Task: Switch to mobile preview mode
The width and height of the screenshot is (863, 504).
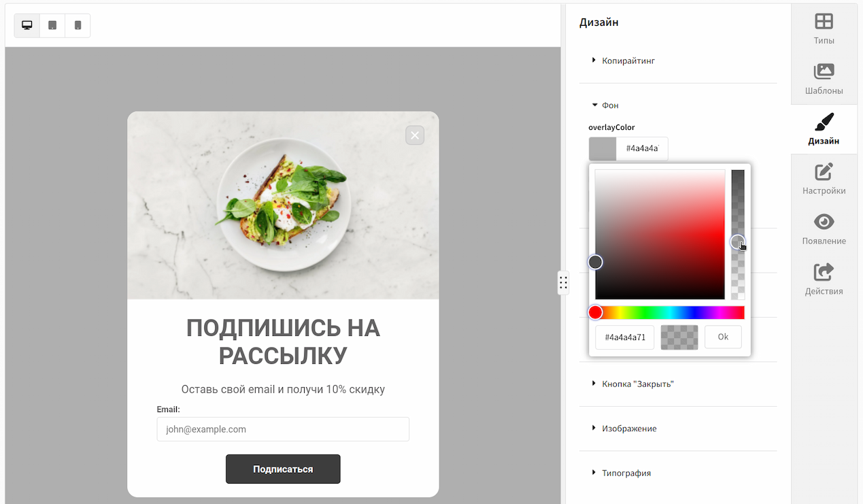Action: coord(78,25)
